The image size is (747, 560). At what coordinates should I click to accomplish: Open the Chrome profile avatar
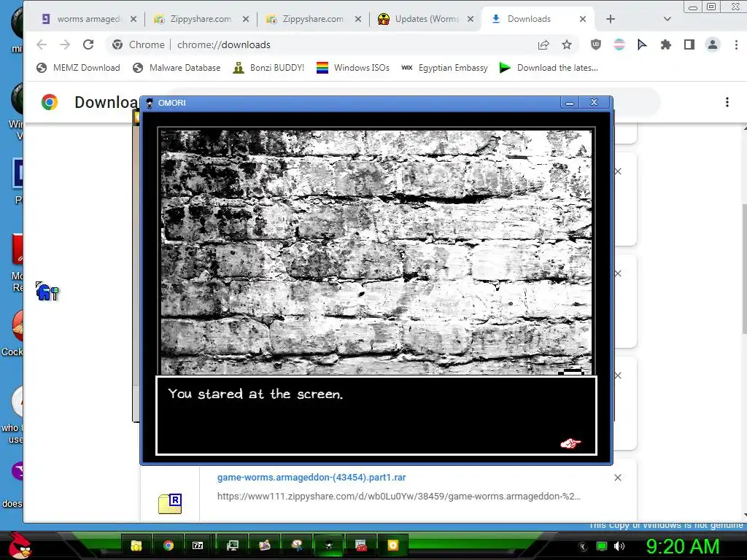coord(713,44)
